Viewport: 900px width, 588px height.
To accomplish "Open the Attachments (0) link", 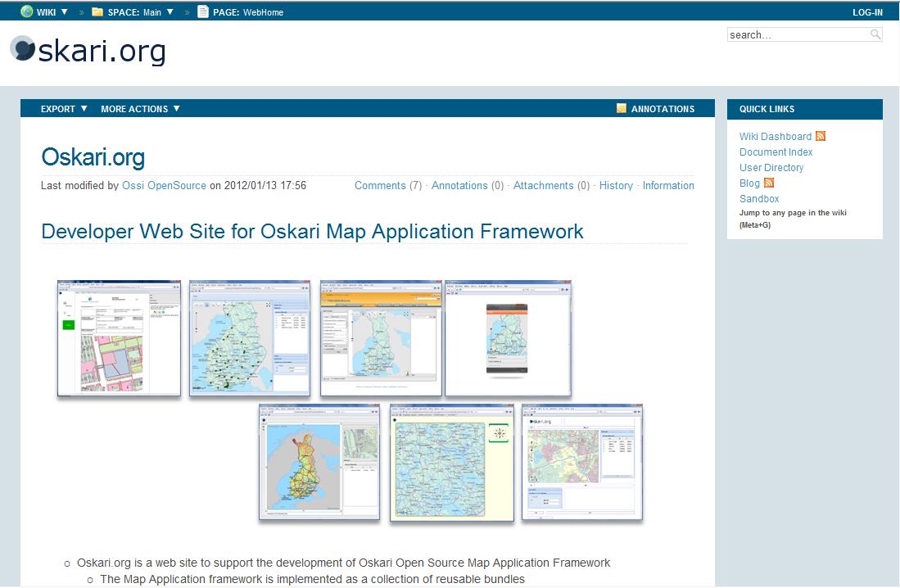I will click(552, 185).
